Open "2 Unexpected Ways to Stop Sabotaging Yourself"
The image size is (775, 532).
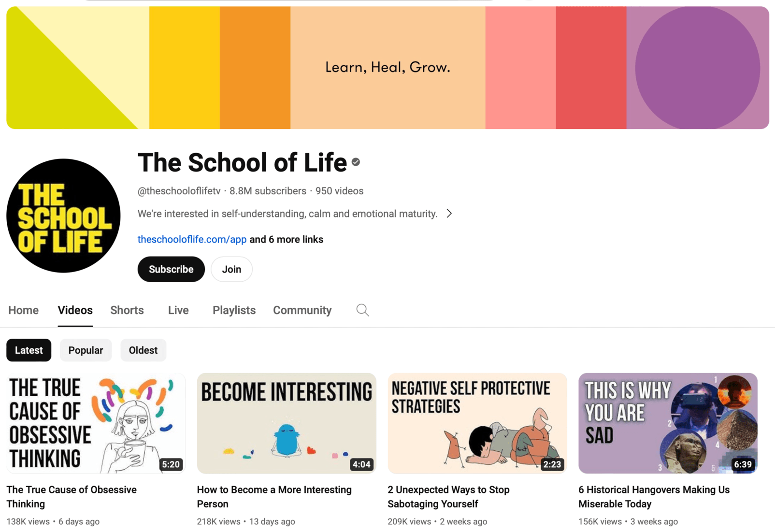click(x=477, y=423)
